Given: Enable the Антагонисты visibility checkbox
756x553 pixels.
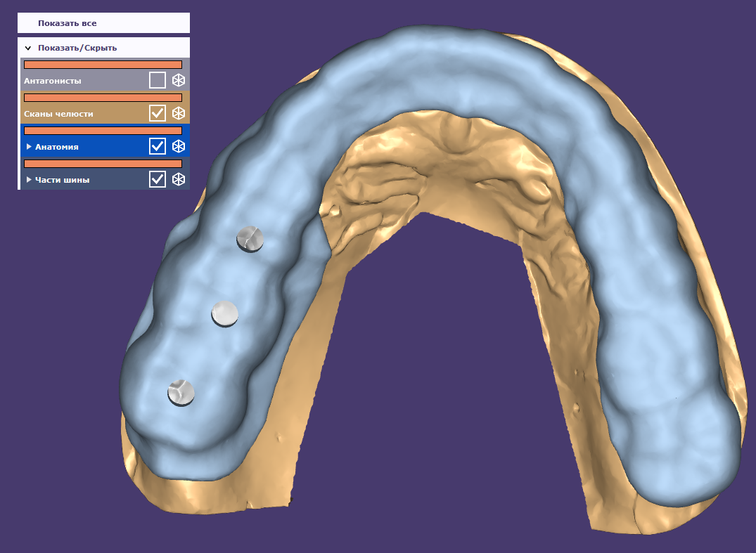Looking at the screenshot, I should (158, 80).
